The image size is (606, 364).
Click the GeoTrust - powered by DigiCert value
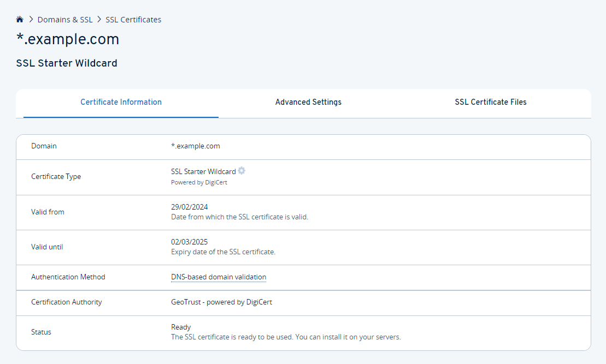221,302
